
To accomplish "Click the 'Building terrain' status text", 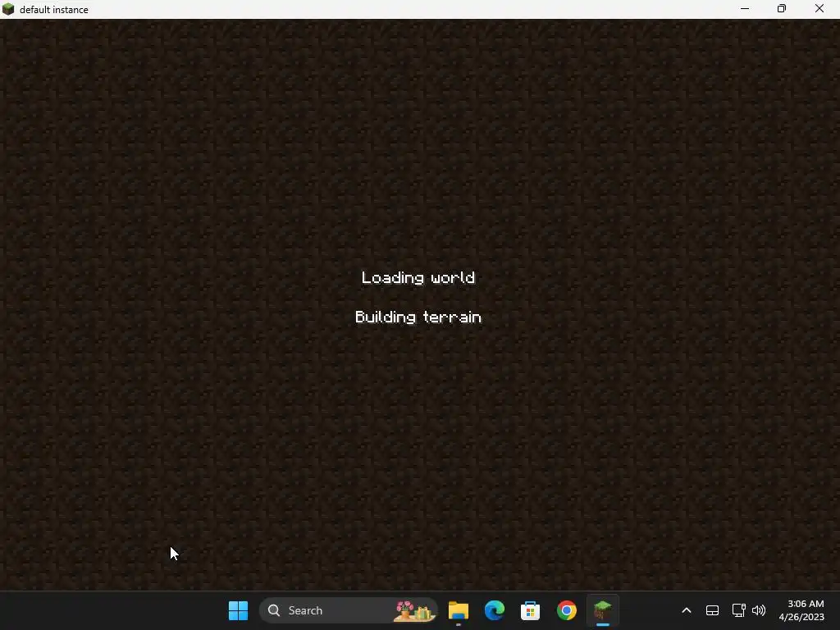I will [x=418, y=317].
